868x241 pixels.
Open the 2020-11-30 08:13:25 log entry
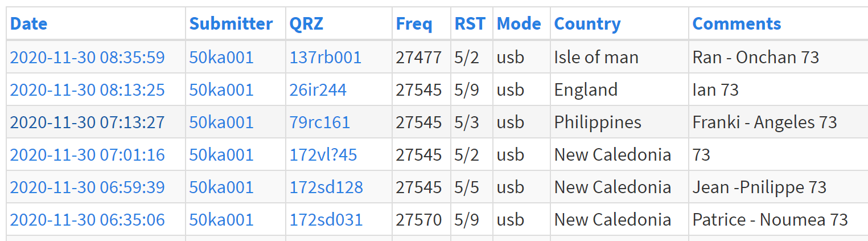pyautogui.click(x=87, y=89)
